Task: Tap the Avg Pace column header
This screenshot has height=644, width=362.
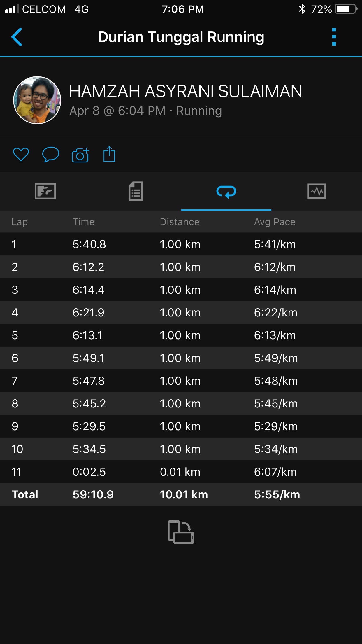Action: coord(275,222)
